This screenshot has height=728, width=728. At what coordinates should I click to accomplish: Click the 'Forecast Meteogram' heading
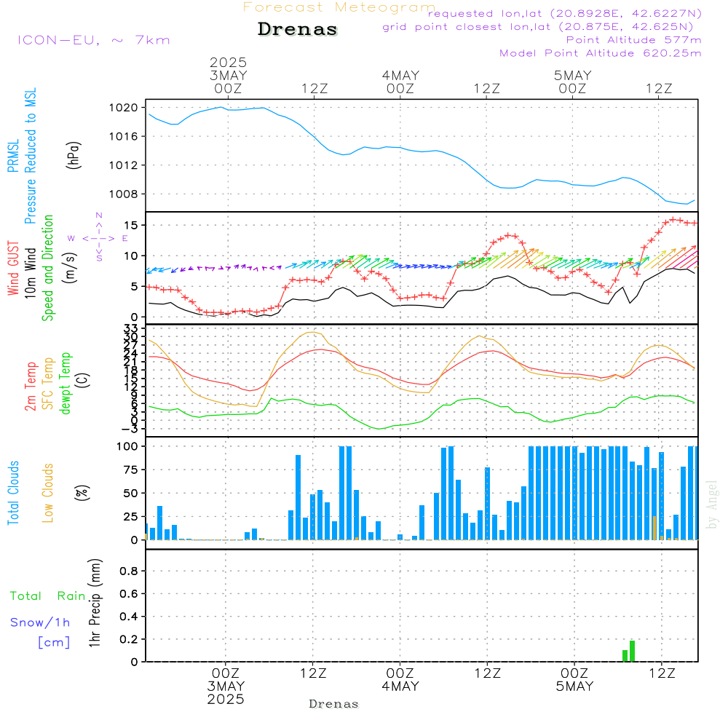click(x=339, y=7)
